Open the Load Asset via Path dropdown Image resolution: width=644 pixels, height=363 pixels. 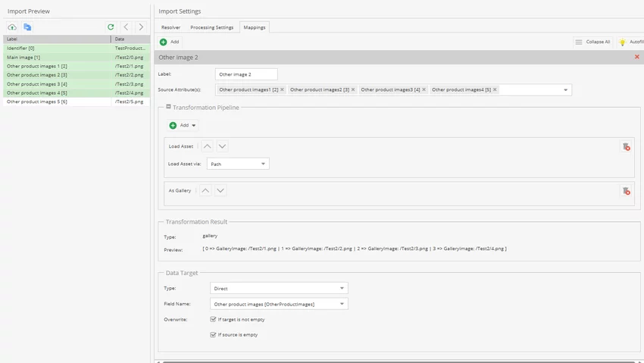238,164
